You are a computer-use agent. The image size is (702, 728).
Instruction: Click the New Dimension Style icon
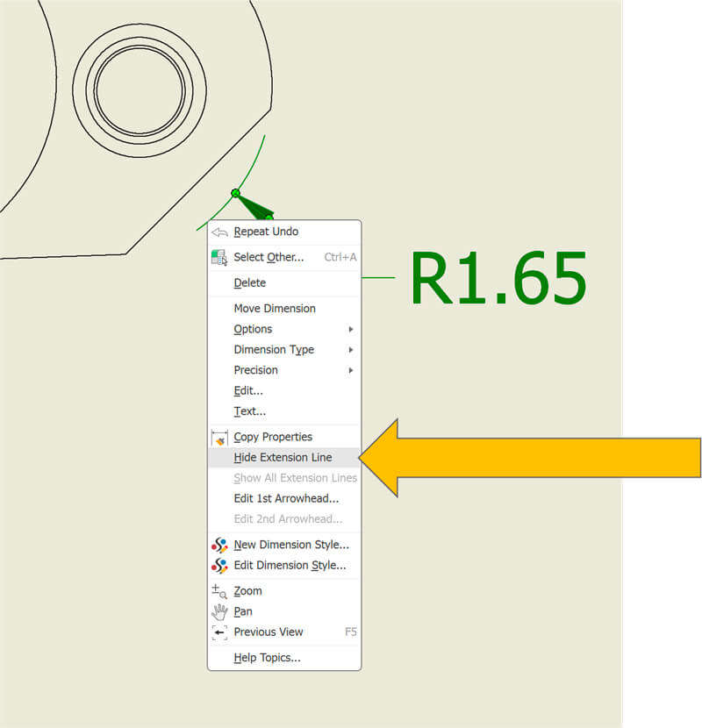point(219,545)
